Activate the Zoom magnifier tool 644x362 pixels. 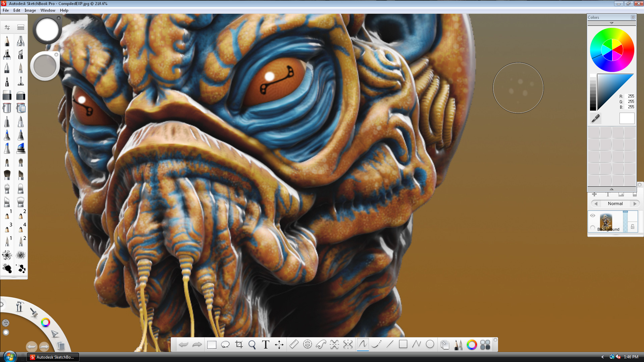point(252,345)
